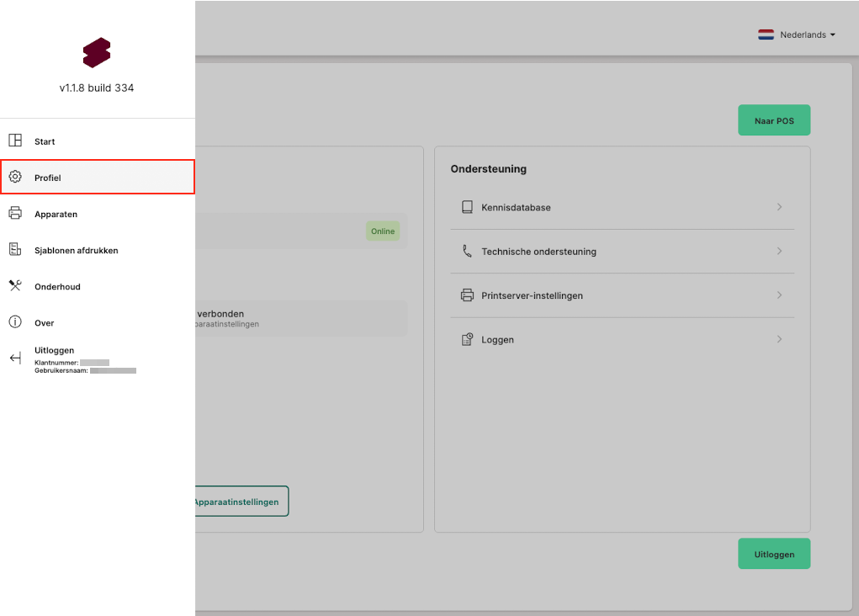Expand the Loggen row chevron
This screenshot has width=859, height=616.
779,339
